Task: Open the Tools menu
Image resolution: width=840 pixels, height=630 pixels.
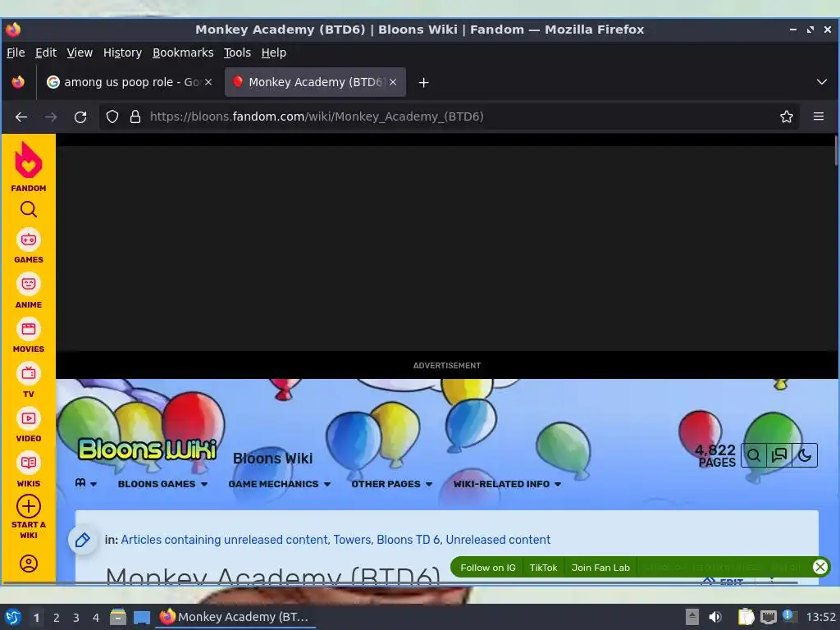Action: coord(237,52)
